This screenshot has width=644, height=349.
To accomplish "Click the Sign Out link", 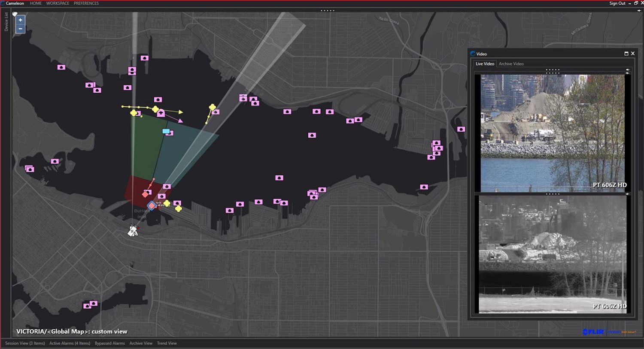I will 617,3.
